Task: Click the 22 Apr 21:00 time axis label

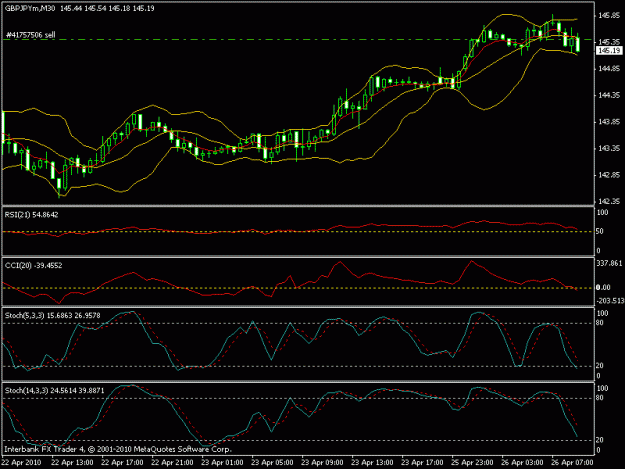Action: pyautogui.click(x=172, y=463)
